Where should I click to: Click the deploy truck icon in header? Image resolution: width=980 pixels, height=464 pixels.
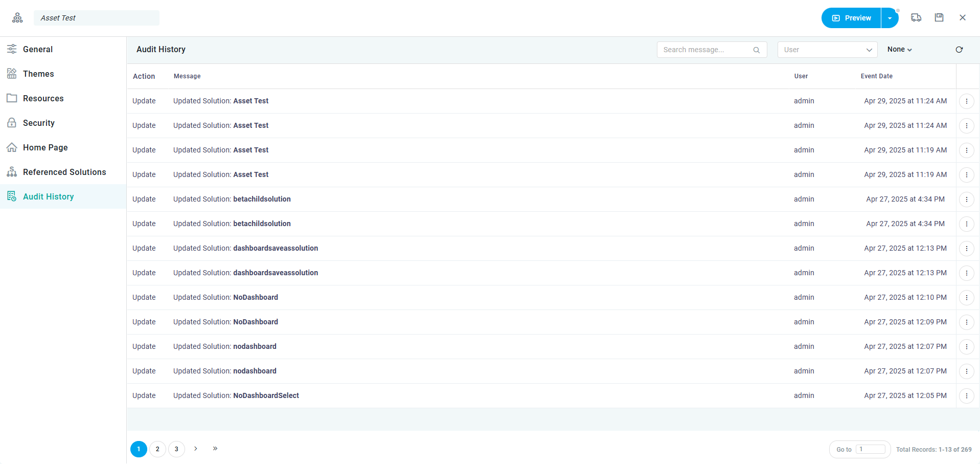point(916,18)
